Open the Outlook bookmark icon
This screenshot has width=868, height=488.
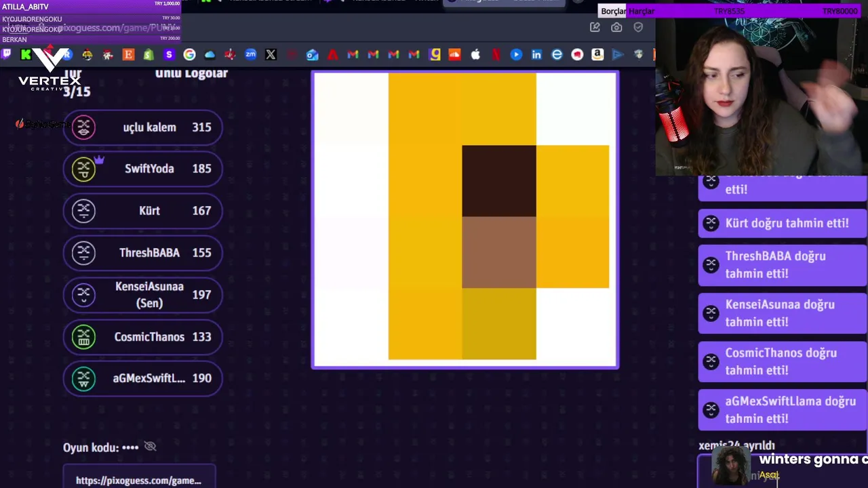click(312, 55)
